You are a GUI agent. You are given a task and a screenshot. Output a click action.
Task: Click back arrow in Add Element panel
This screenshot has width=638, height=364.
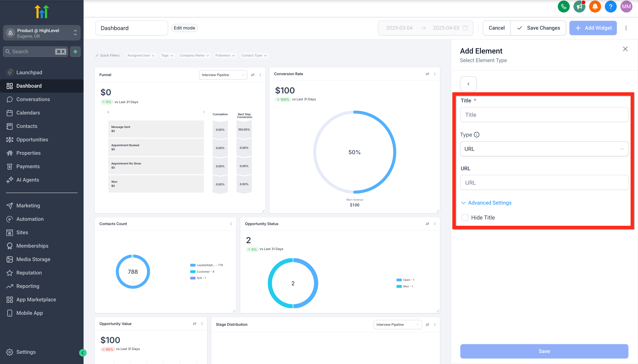468,84
